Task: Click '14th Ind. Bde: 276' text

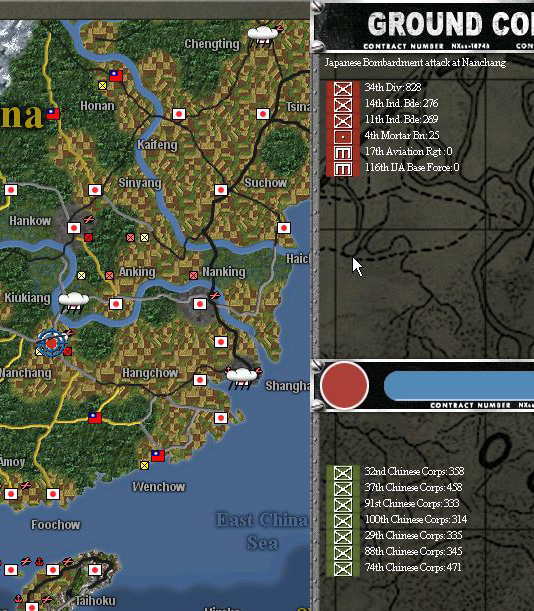Action: [x=401, y=103]
